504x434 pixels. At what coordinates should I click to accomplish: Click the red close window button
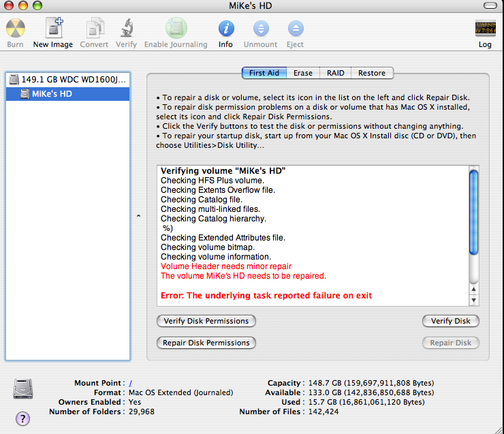pyautogui.click(x=9, y=5)
